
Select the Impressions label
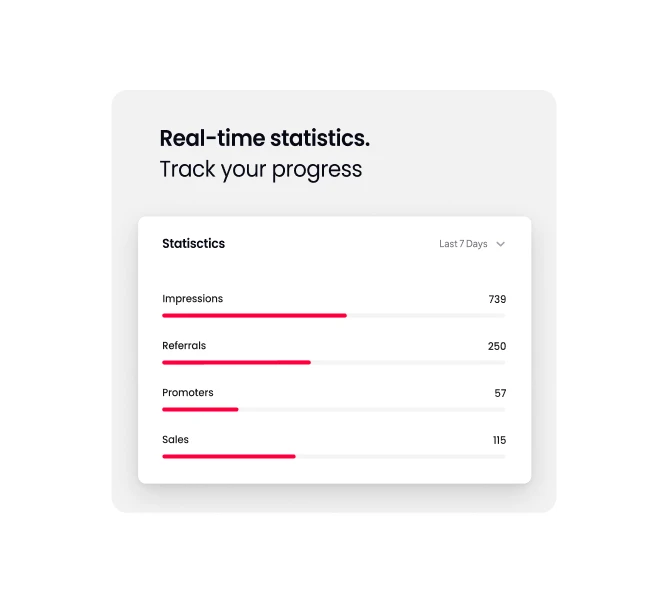(193, 299)
